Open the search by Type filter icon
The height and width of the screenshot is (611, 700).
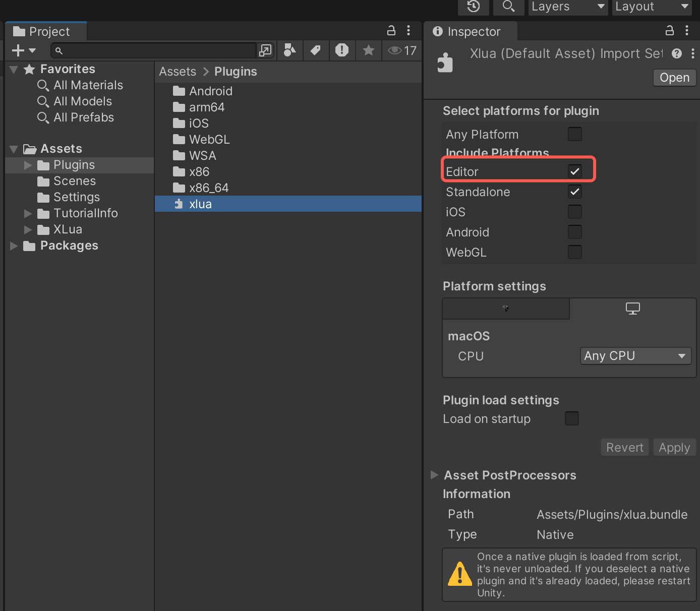[x=289, y=50]
